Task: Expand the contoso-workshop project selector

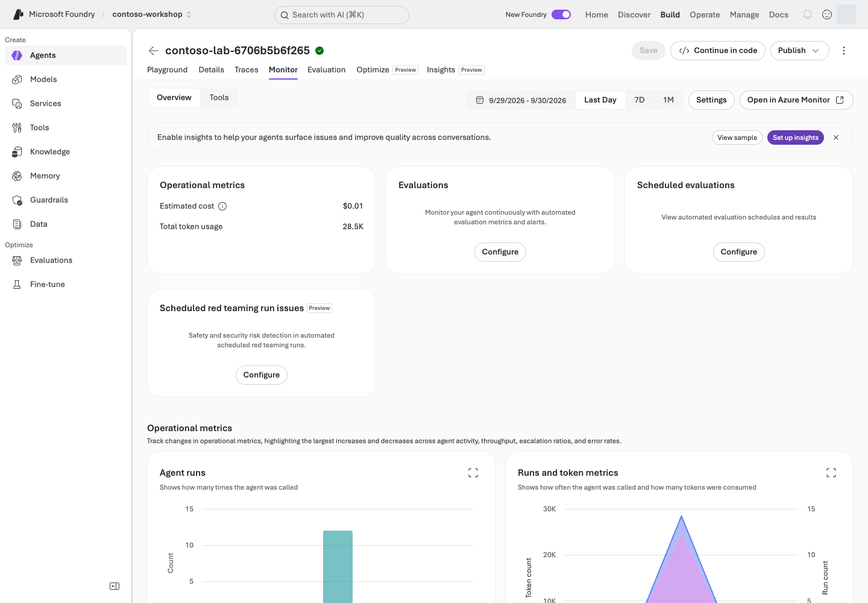Action: (x=152, y=14)
